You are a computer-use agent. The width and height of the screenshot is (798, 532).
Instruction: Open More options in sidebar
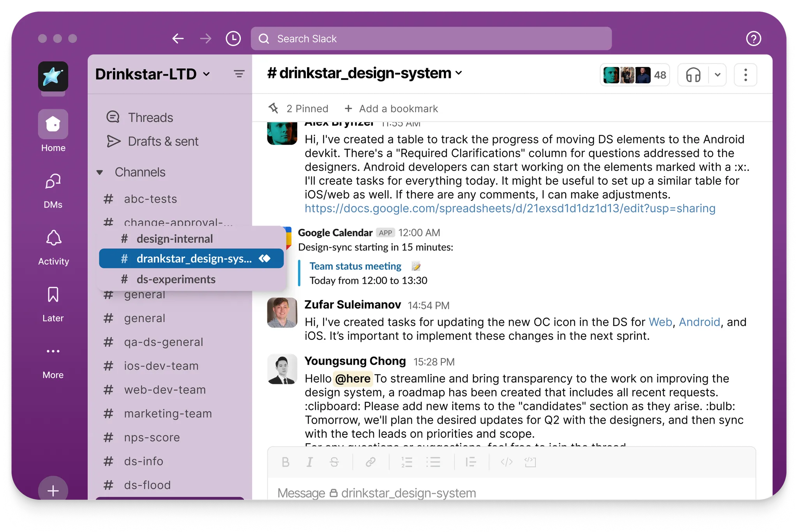pyautogui.click(x=53, y=362)
